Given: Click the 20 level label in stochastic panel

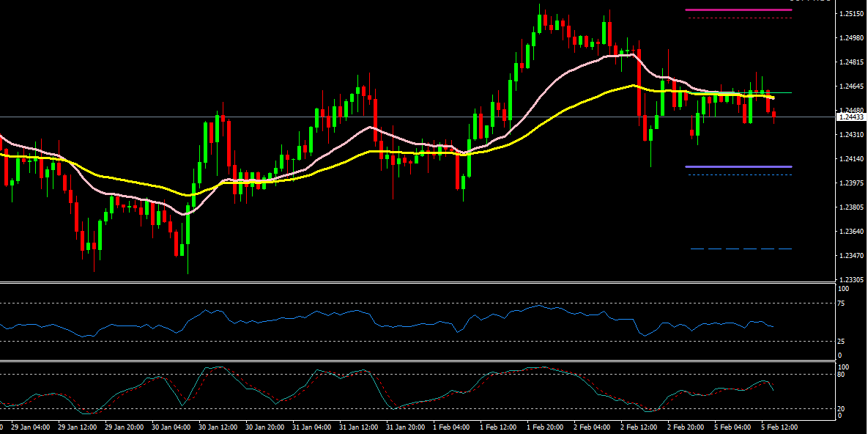Looking at the screenshot, I should [843, 408].
